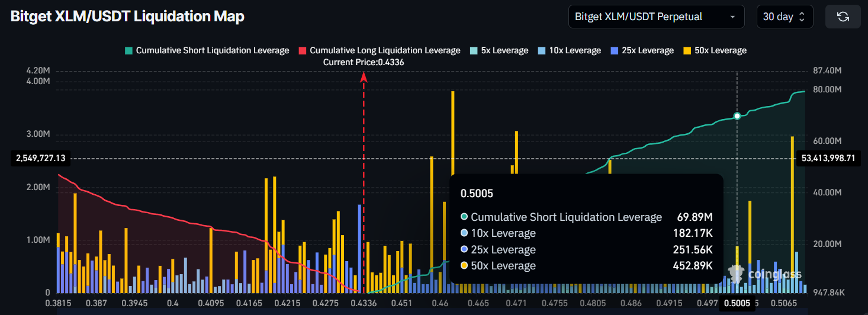Click the 30 day stepper arrows
This screenshot has height=315, width=868.
click(802, 17)
